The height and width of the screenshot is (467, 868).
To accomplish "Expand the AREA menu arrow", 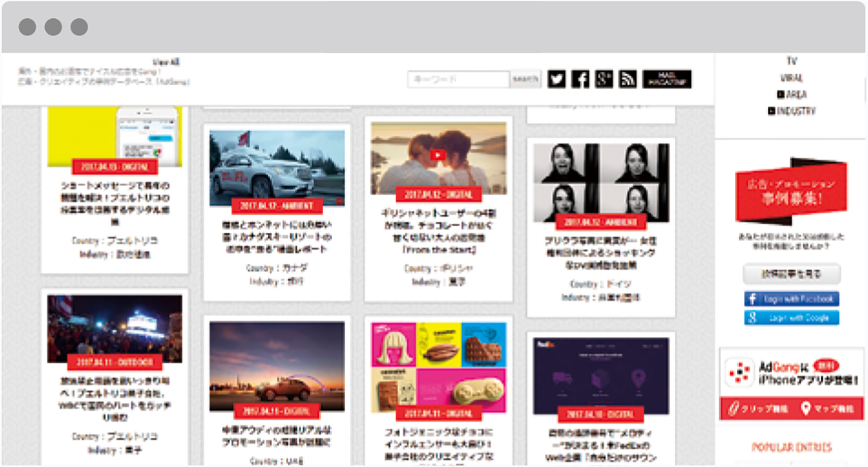I will pyautogui.click(x=781, y=95).
